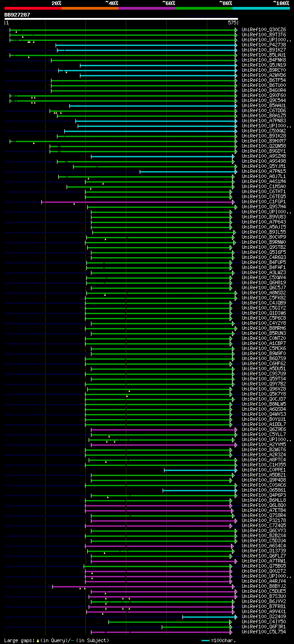Click the orange ~40% identity legend segment
The width and height of the screenshot is (294, 644).
click(x=90, y=8)
